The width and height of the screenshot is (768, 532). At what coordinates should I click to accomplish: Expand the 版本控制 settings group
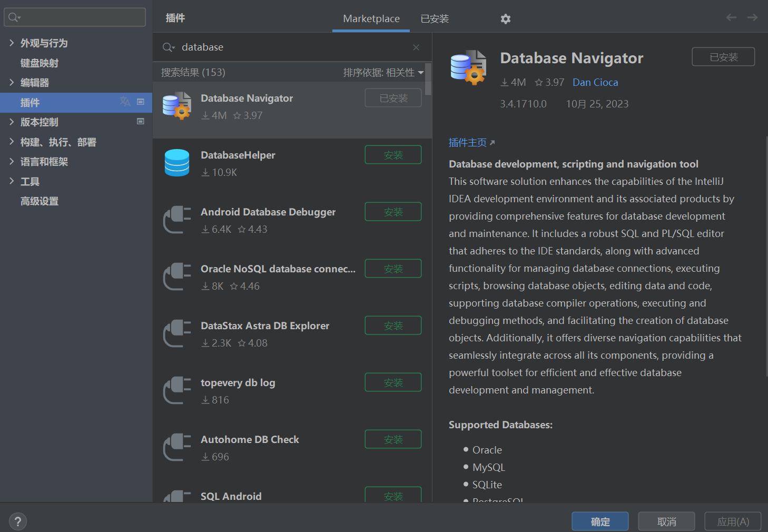tap(12, 122)
